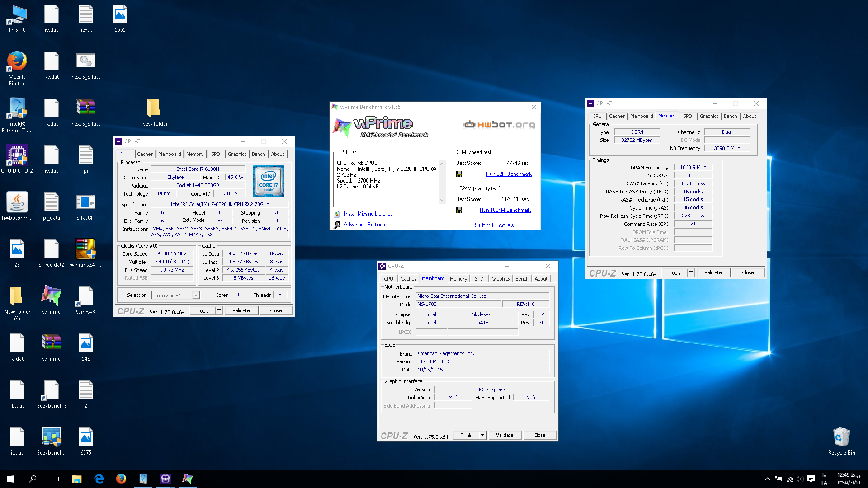Open Firefox from the taskbar
This screenshot has height=488, width=868.
pyautogui.click(x=121, y=479)
